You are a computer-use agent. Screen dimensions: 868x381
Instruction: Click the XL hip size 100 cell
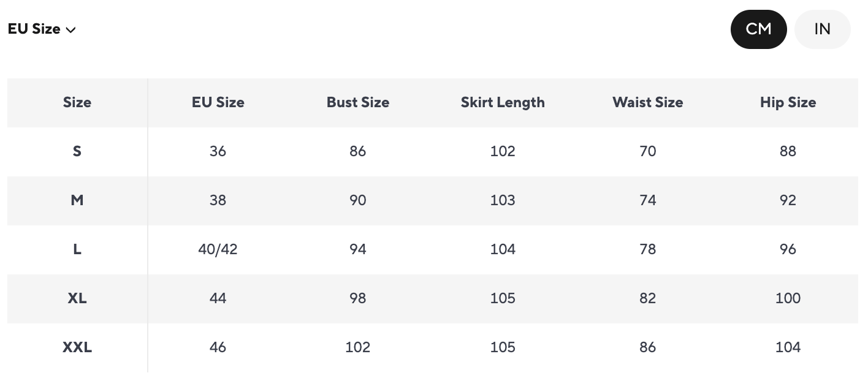[788, 298]
